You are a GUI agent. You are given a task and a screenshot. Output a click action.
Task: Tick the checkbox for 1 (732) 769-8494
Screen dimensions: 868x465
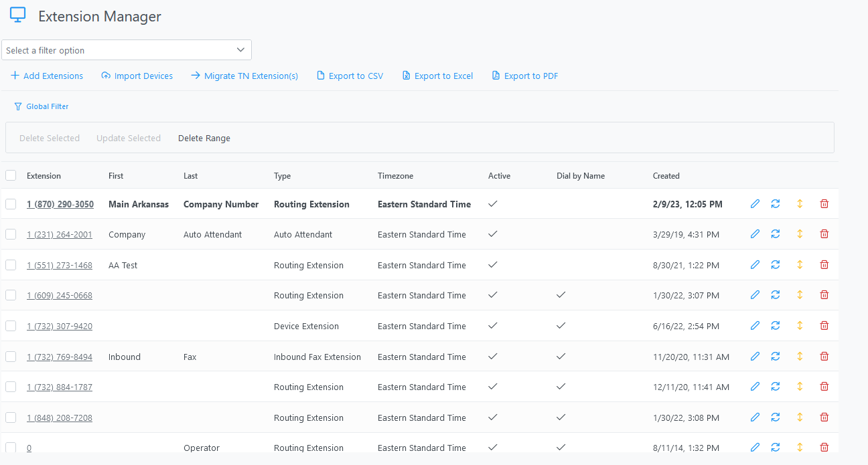(x=11, y=357)
